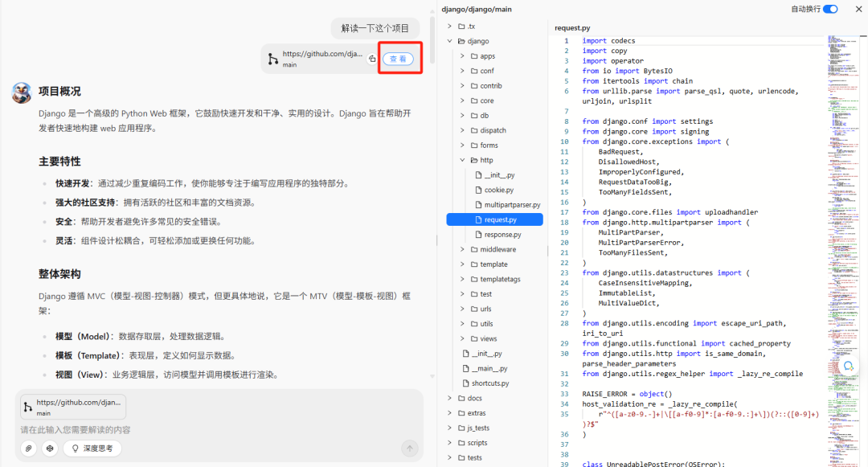868x467 pixels.
Task: Click the paperclip attachment icon
Action: [x=29, y=449]
